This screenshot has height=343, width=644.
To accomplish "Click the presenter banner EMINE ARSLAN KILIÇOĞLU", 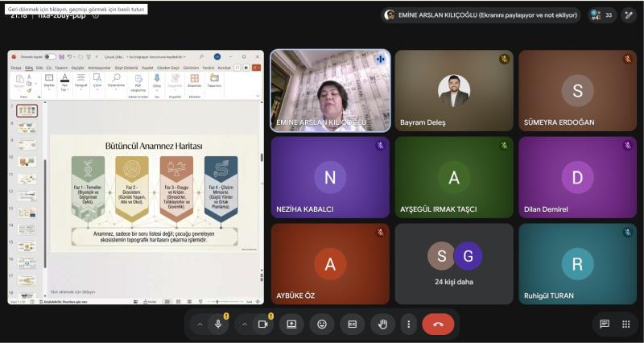I will [481, 15].
